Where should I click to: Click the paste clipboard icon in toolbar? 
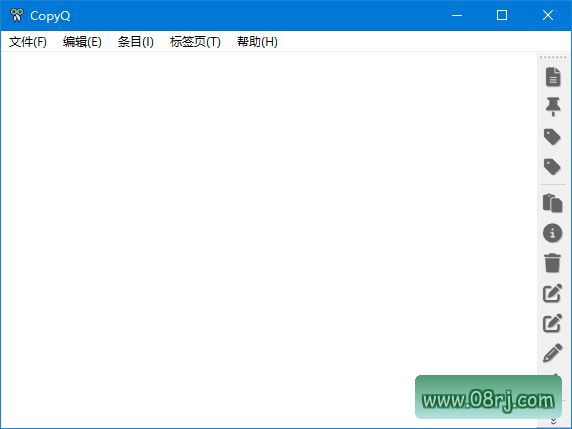coord(553,203)
